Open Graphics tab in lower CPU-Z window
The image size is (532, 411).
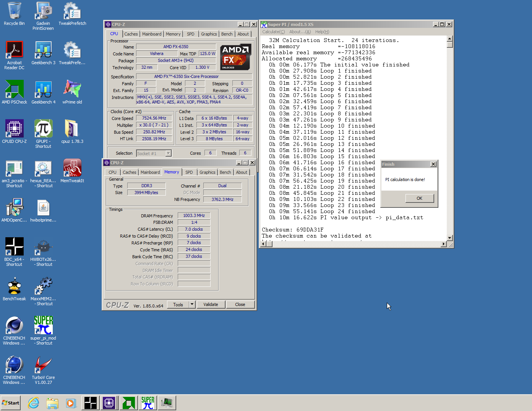[208, 172]
